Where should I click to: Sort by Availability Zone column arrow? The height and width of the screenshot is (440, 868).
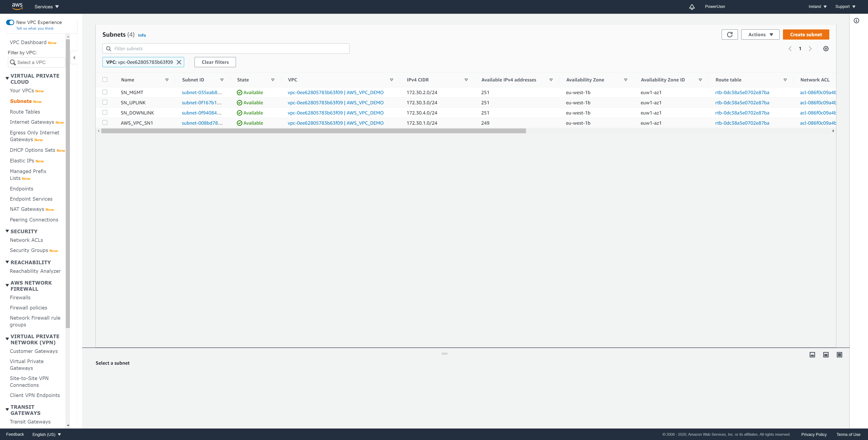click(x=626, y=80)
